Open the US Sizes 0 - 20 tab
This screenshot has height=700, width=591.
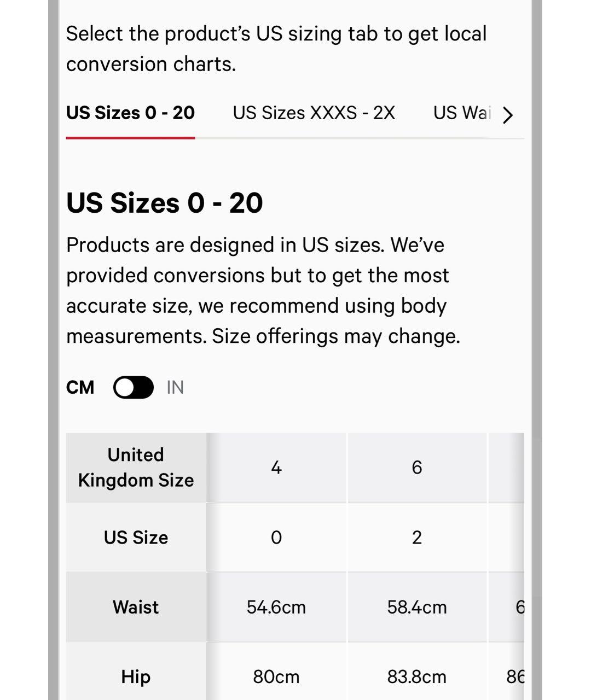point(130,113)
